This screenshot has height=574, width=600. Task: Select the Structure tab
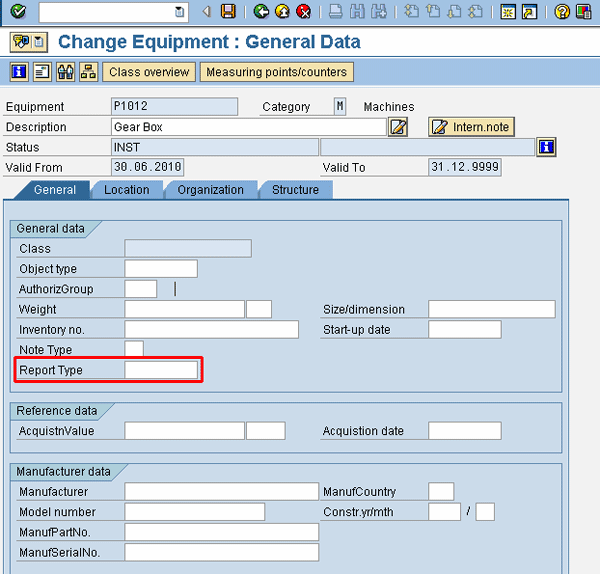295,190
